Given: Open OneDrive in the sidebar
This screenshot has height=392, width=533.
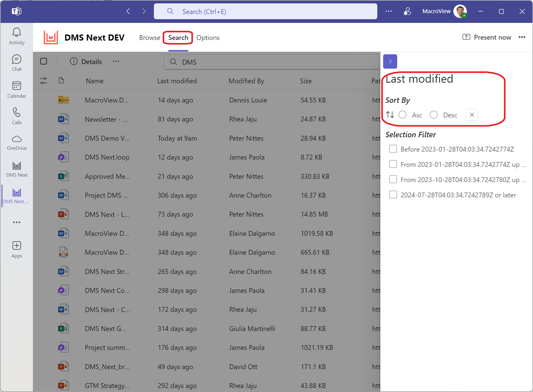Looking at the screenshot, I should (x=17, y=143).
